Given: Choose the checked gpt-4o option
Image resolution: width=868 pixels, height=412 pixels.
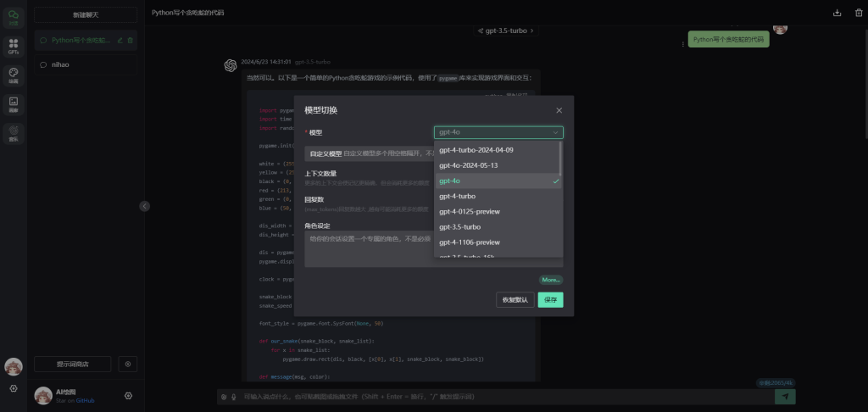Looking at the screenshot, I should 498,181.
